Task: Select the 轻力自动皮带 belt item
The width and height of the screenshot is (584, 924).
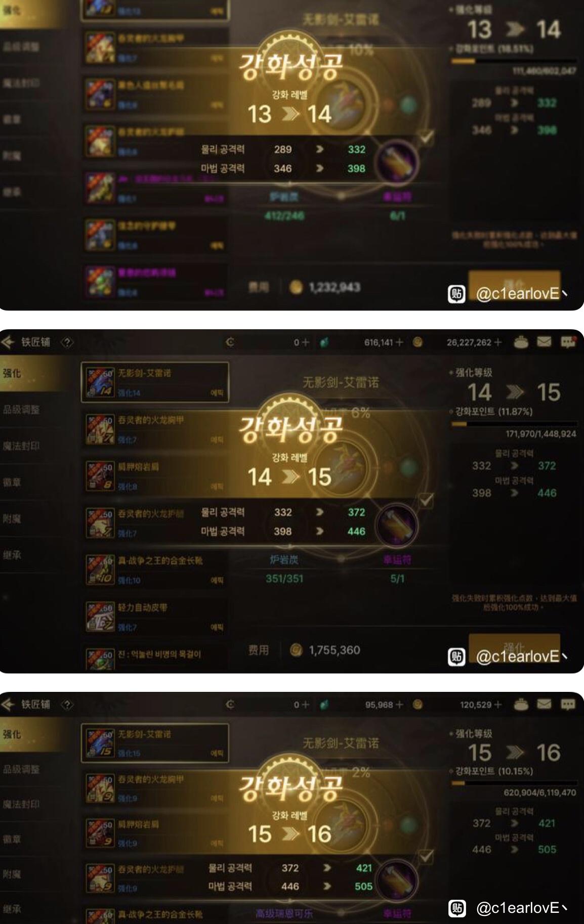Action: [155, 617]
